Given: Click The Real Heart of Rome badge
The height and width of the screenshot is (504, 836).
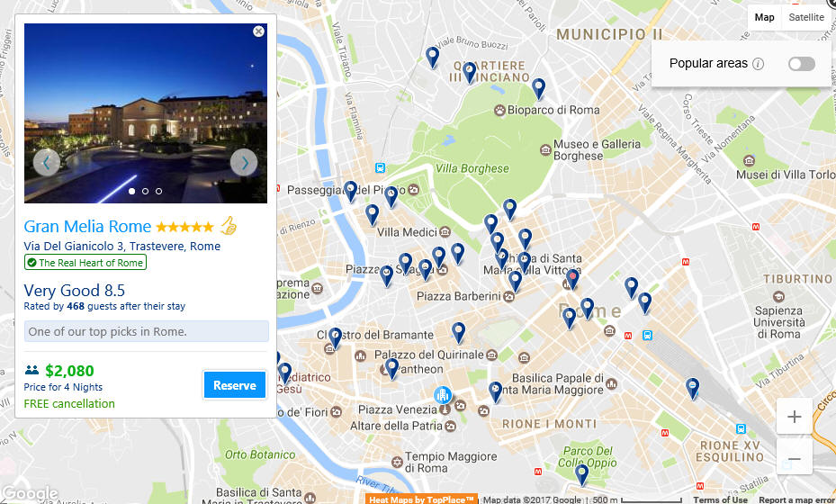Looking at the screenshot, I should 85,263.
